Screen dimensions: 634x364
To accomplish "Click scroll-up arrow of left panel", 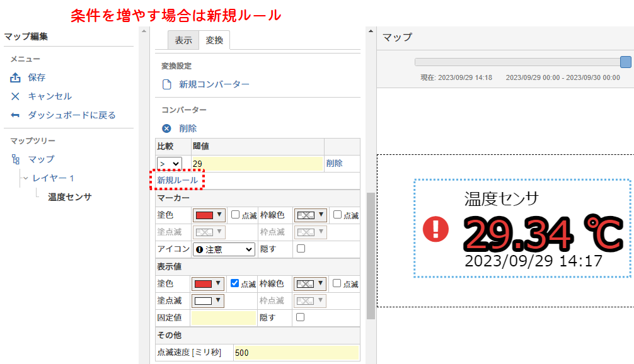I will click(x=144, y=31).
